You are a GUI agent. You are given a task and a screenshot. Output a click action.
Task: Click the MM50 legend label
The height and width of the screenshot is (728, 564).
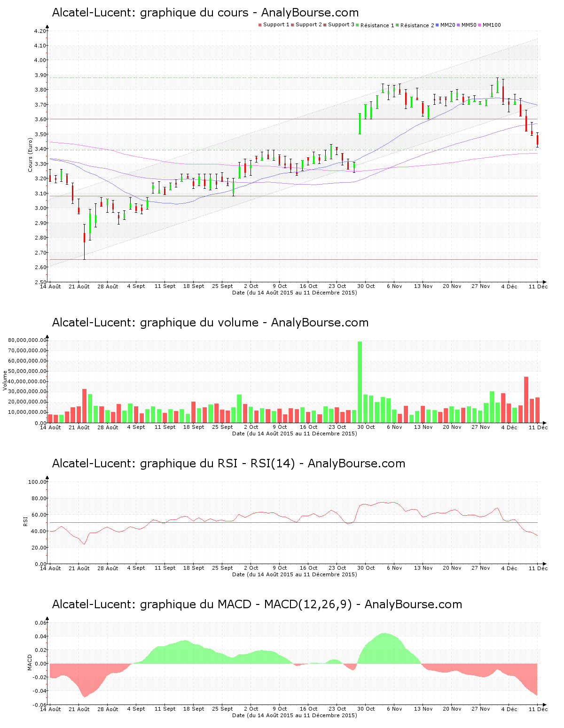(469, 25)
